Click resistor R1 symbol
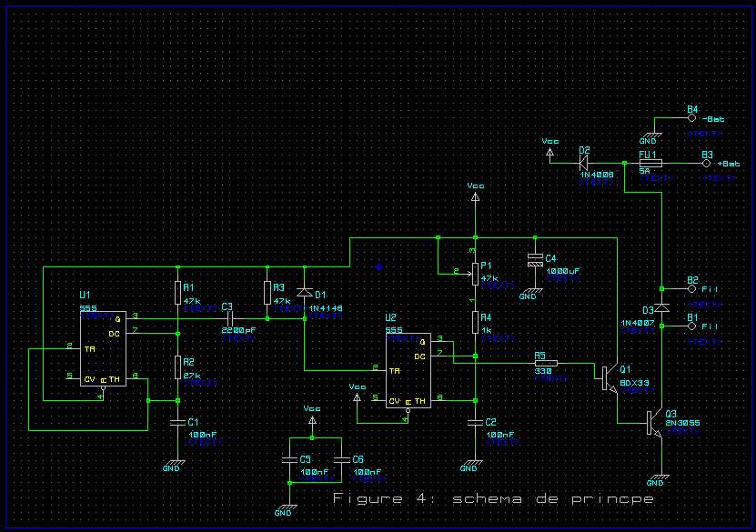Screen dimensions: 756x532 point(178,293)
